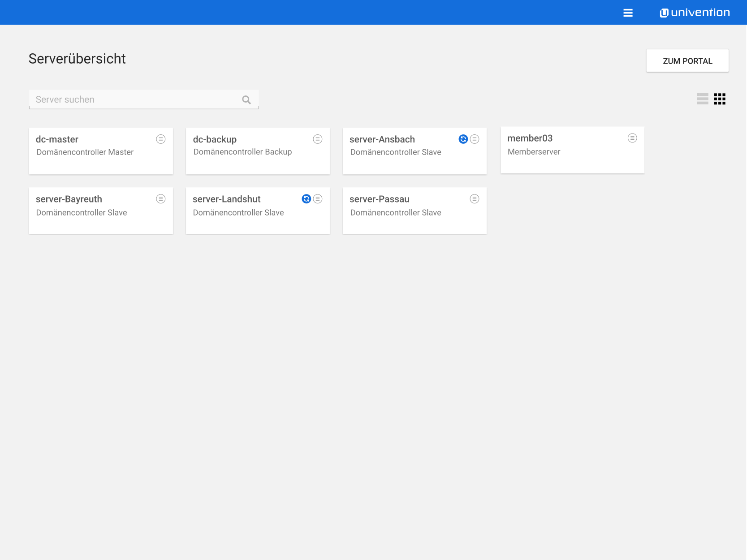Open the hamburger menu in header
Screen dimensions: 747x560
628,13
